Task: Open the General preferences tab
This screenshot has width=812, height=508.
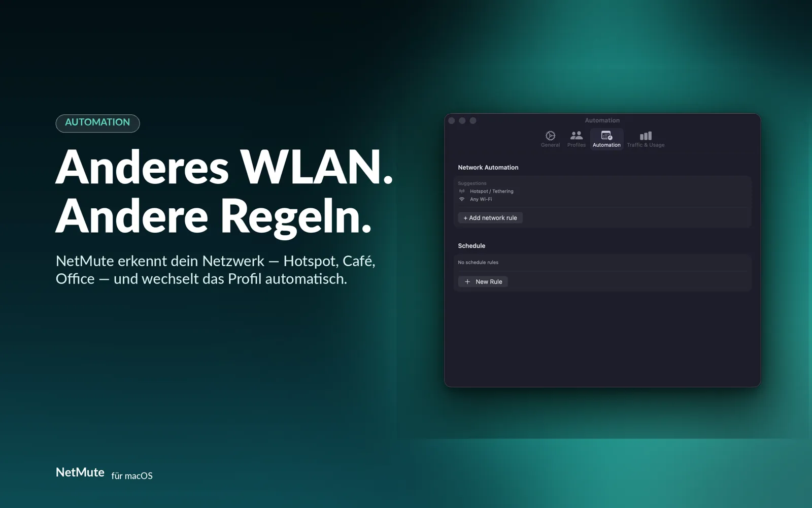Action: coord(550,139)
